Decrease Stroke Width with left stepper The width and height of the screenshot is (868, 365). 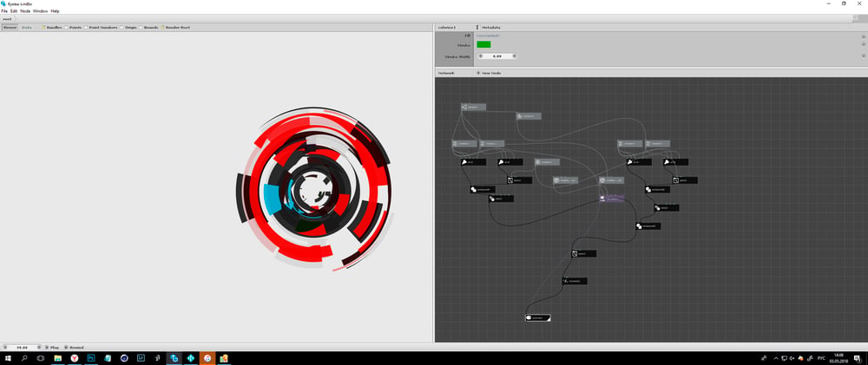pyautogui.click(x=480, y=55)
